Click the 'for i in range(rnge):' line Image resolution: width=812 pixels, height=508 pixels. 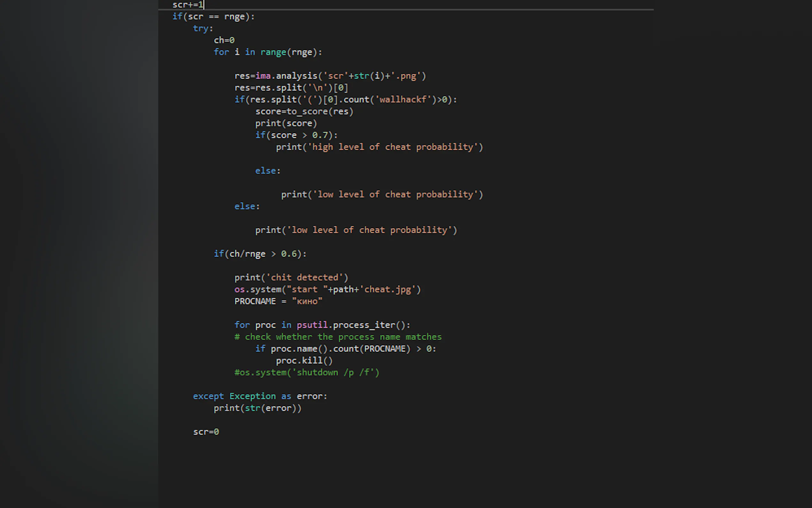click(268, 52)
